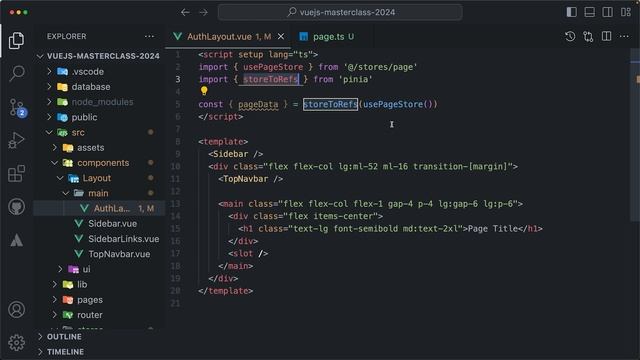Open the Search view in activity bar

coord(16,73)
